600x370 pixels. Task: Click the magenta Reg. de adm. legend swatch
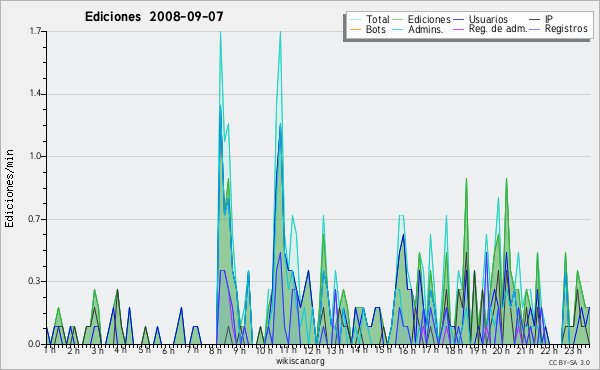(458, 29)
